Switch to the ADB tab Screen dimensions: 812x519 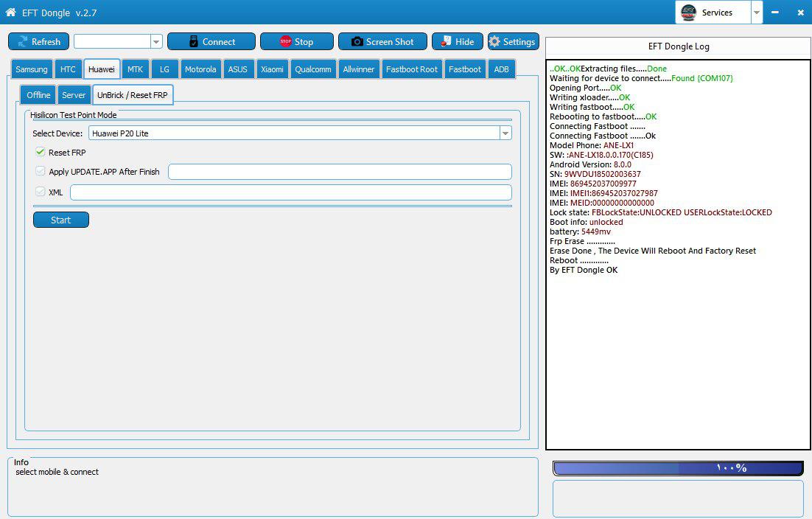coord(501,69)
